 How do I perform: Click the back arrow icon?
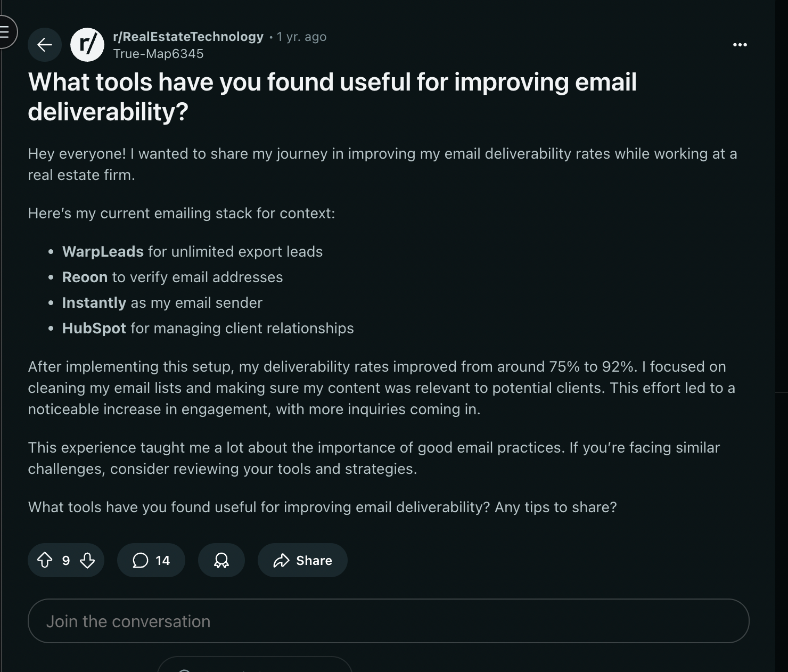click(44, 45)
